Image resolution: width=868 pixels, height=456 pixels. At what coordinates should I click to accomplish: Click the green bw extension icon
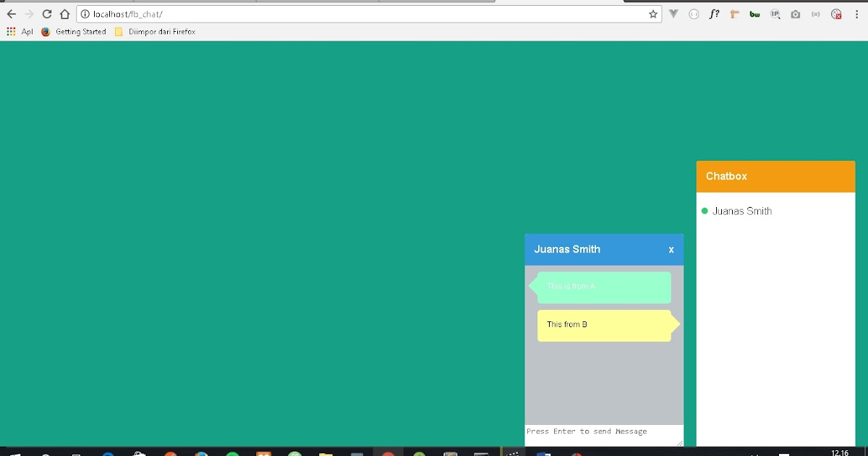tap(754, 13)
